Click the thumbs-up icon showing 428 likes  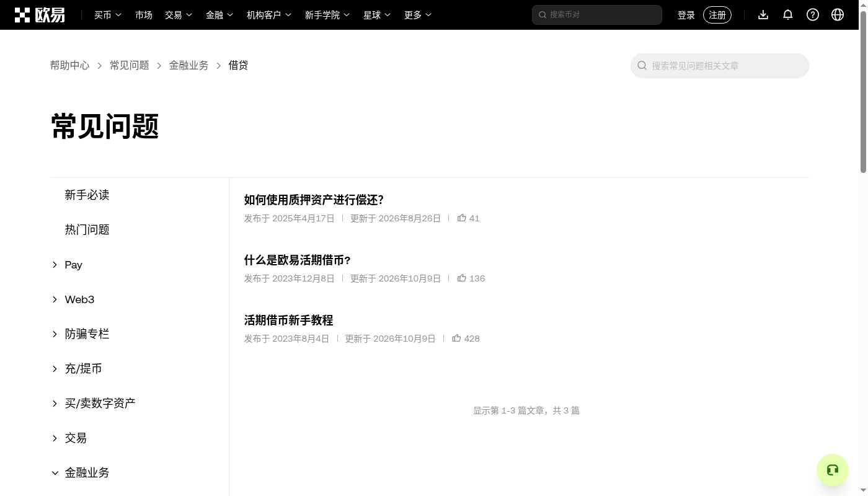[x=456, y=338]
